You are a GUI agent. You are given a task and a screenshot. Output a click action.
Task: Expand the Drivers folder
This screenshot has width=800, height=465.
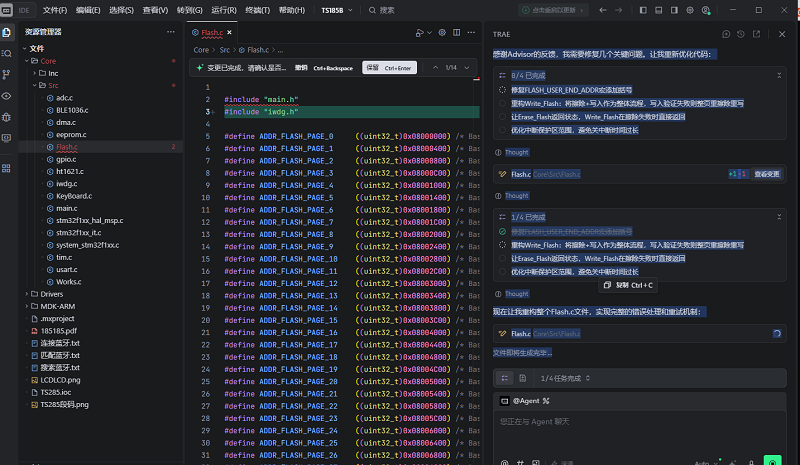pyautogui.click(x=51, y=294)
